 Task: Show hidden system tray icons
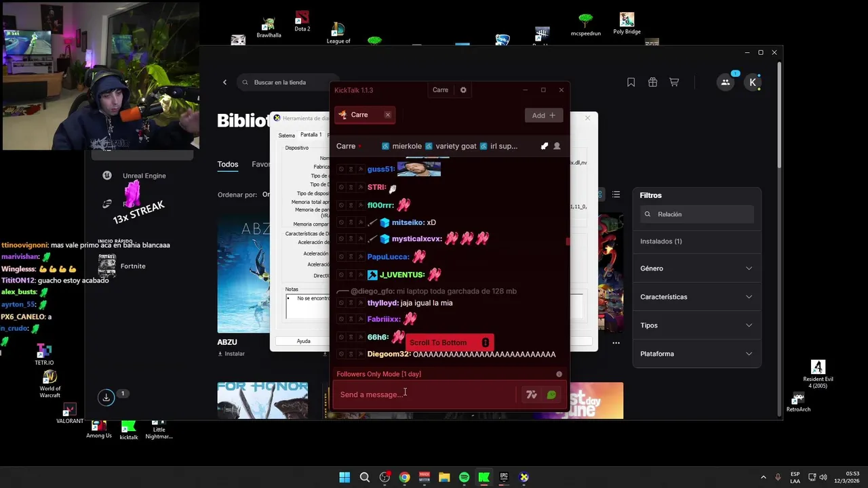click(764, 477)
